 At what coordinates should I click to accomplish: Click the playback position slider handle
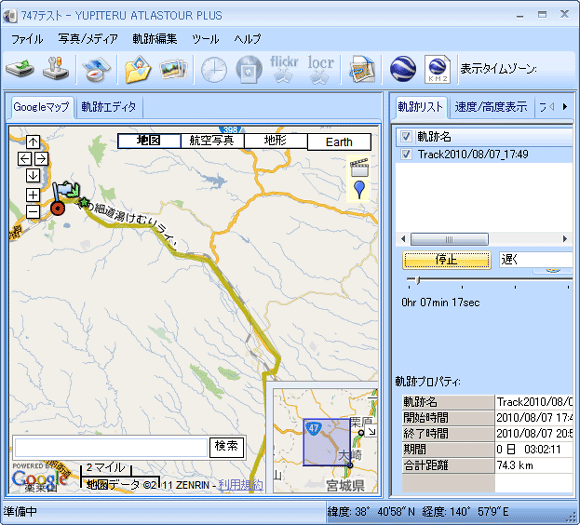[417, 280]
